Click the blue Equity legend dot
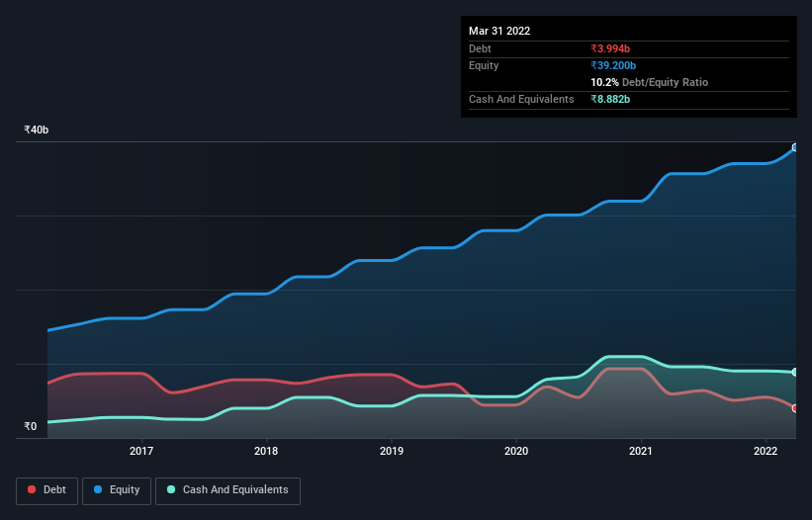 (98, 489)
